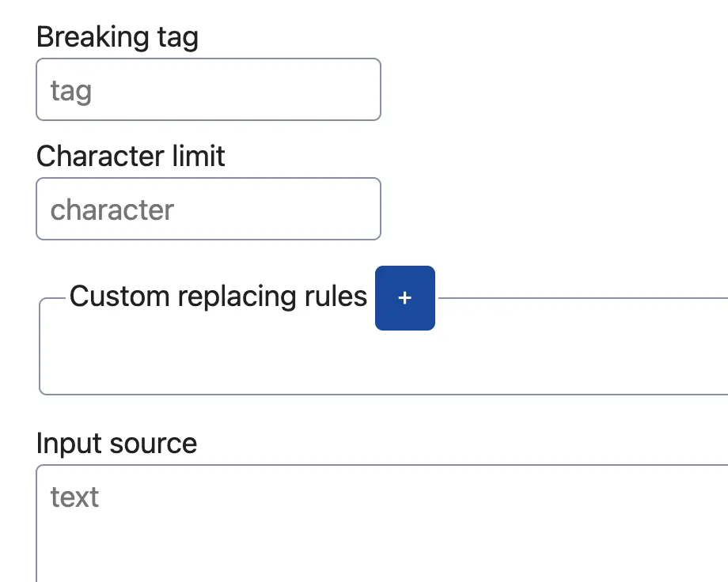Add a new custom replacing rule
Screen dimensions: 728x582
(405, 298)
